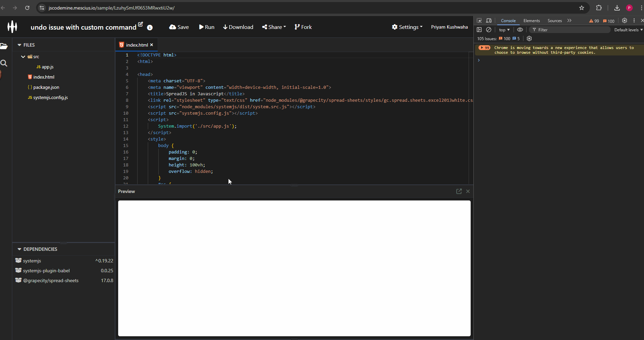Open the Share menu
Viewport: 644px width, 340px height.
click(274, 27)
